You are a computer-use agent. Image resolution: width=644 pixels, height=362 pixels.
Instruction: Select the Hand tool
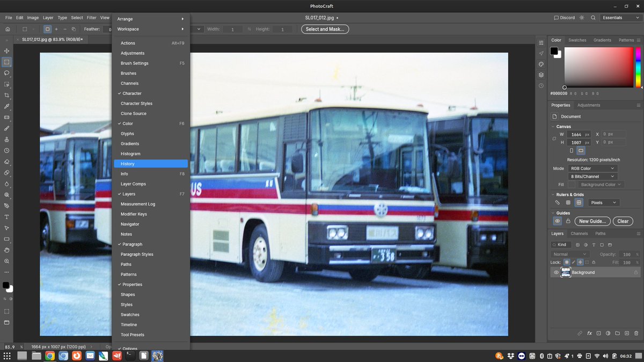point(7,250)
